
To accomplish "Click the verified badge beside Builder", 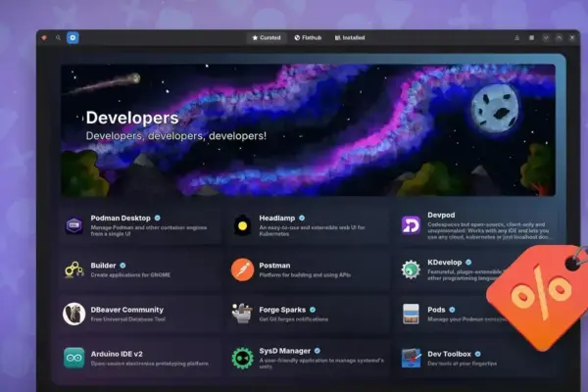I will click(122, 266).
